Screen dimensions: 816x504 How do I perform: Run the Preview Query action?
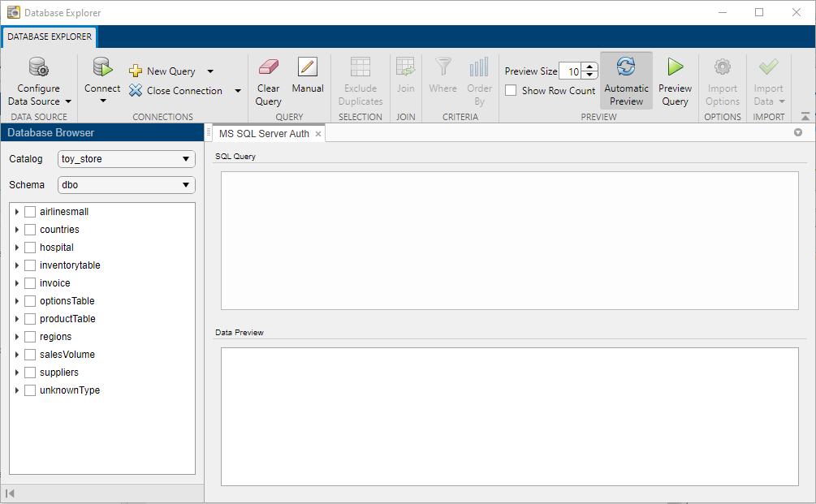tap(675, 81)
